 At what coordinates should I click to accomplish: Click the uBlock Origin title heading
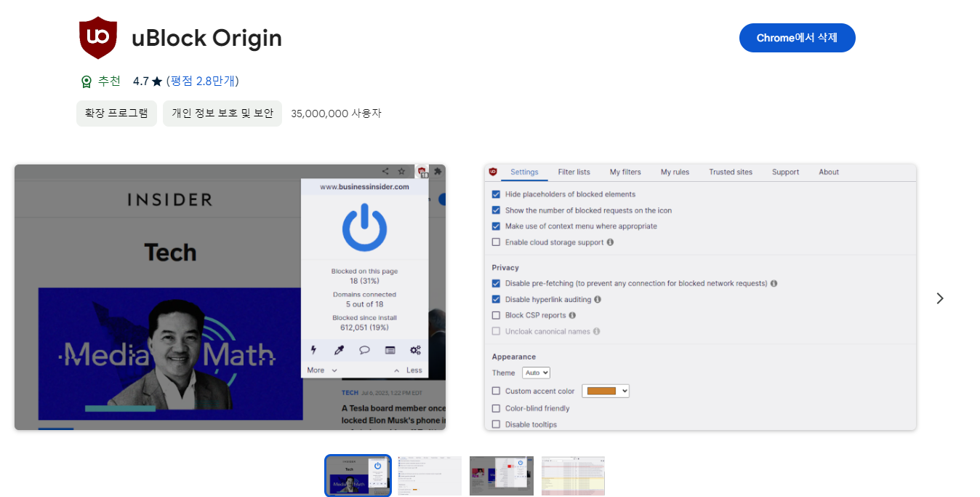(x=206, y=38)
